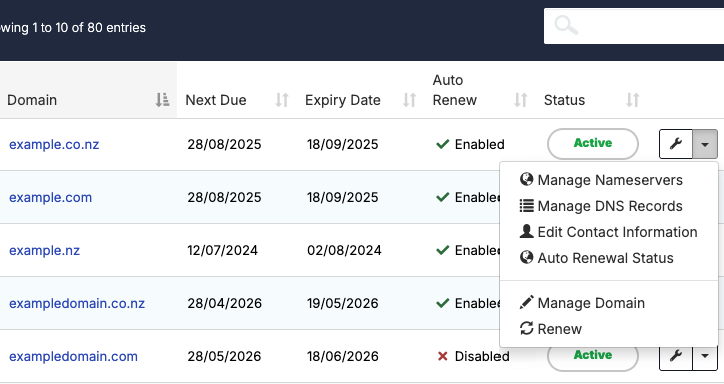Click the wrench icon for exampledomain.com
Screen dimensions: 724x384
coord(676,356)
